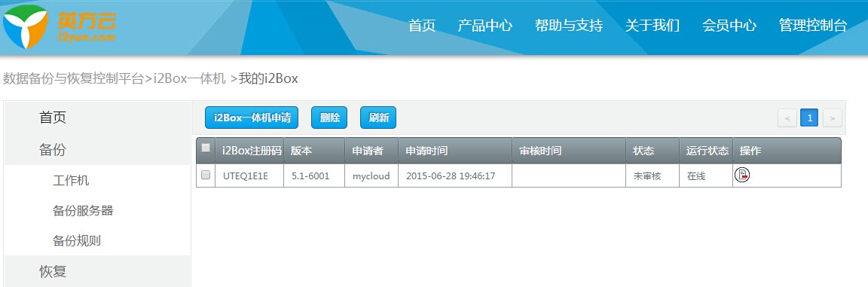Viewport: 868px width, 287px height.
Task: Click 我的i2Box in the breadcrumb
Action: [268, 78]
